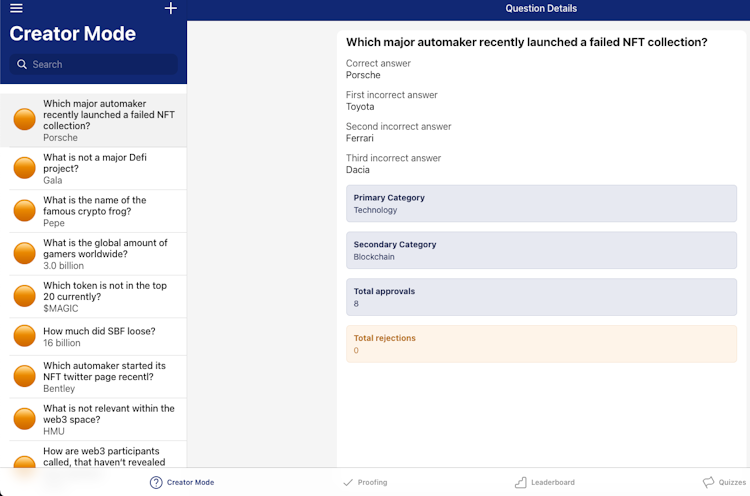Switch to the Leaderboard tab
750x496 pixels.
tap(545, 482)
